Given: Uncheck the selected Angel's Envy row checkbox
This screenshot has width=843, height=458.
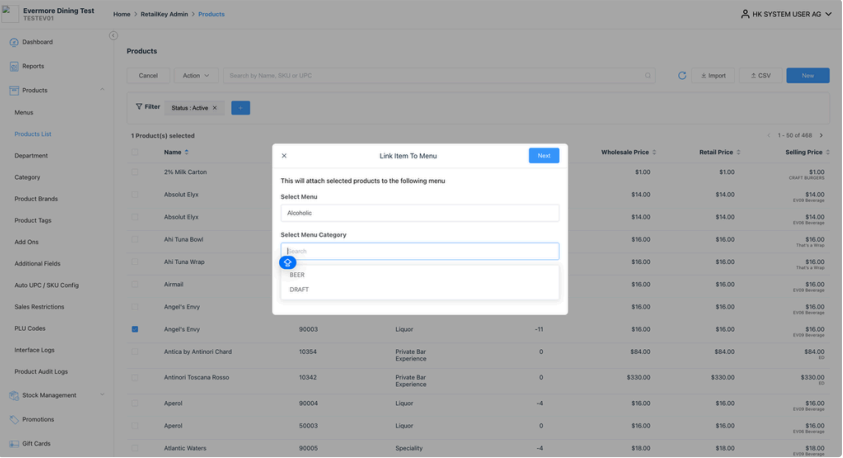Looking at the screenshot, I should click(135, 329).
